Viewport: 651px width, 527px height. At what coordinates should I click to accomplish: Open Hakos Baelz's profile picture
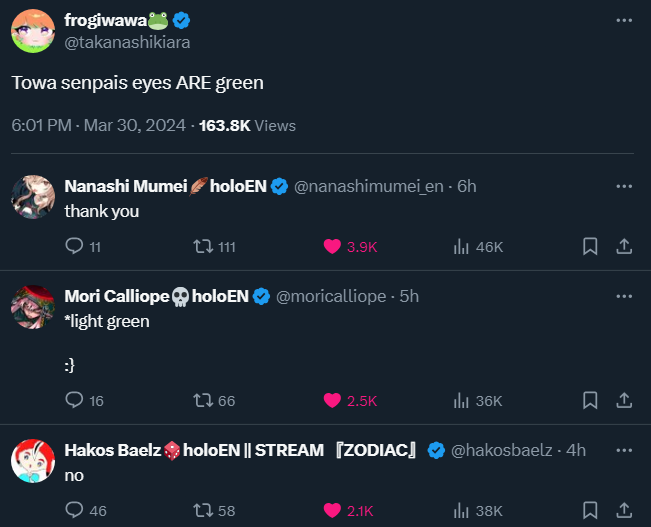[33, 459]
